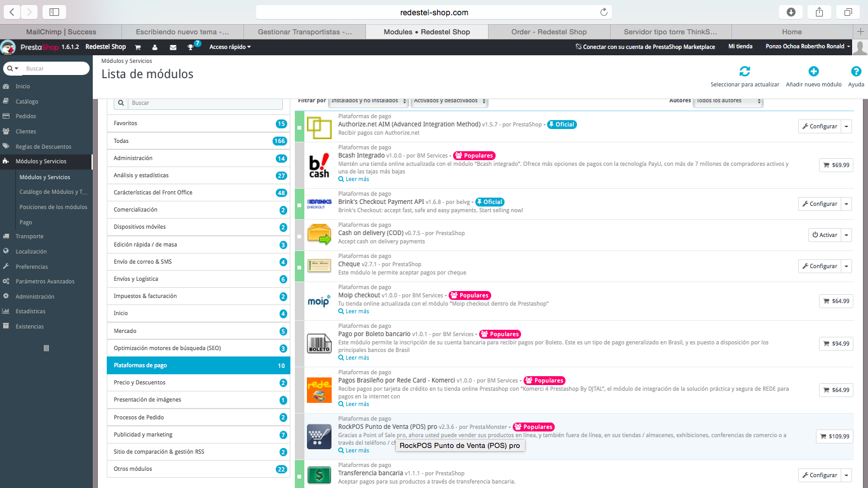Collapse the sidebar menu handle icon
Image resolution: width=868 pixels, height=488 pixels.
click(x=46, y=348)
